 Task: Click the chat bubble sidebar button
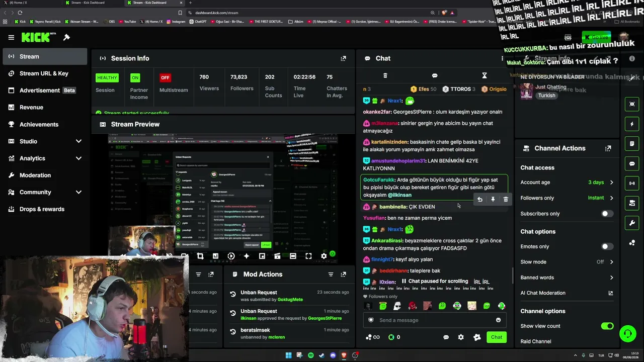(x=632, y=163)
